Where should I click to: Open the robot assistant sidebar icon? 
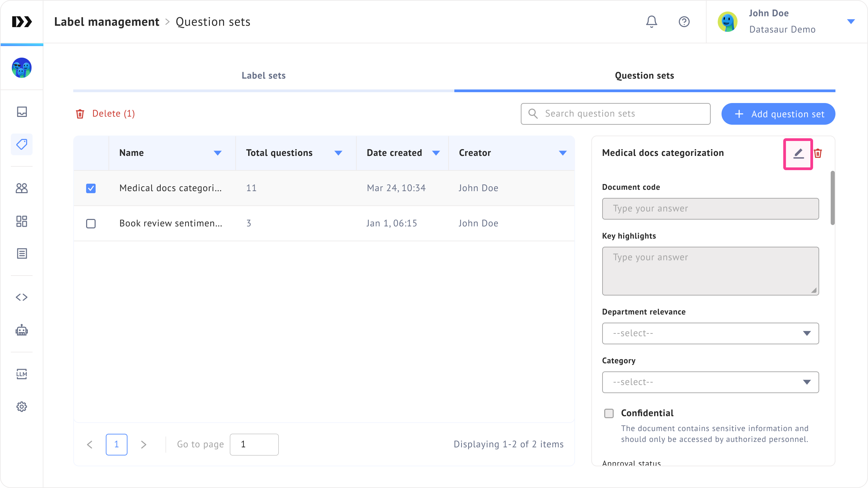pyautogui.click(x=22, y=330)
